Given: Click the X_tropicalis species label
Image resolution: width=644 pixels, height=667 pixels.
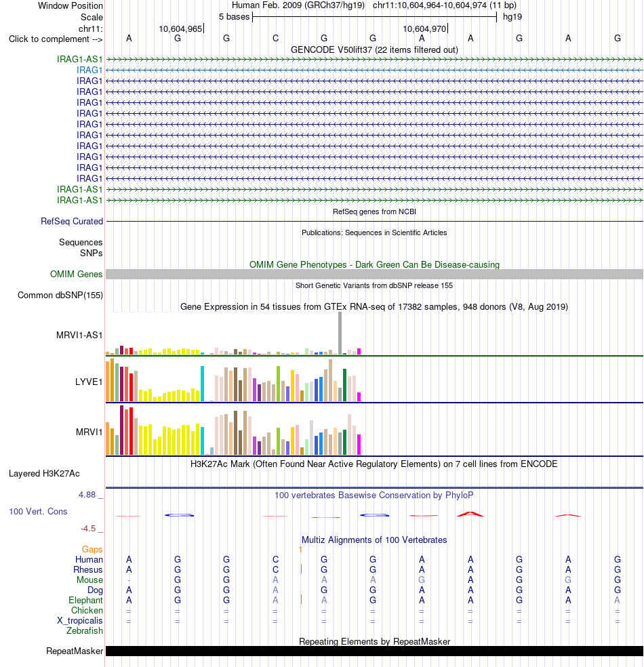Looking at the screenshot, I should 80,621.
